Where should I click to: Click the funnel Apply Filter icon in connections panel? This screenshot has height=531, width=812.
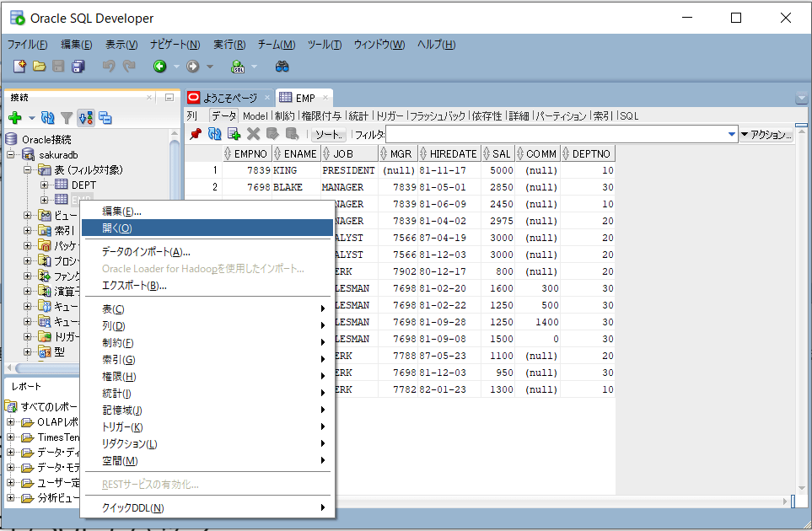coord(67,118)
